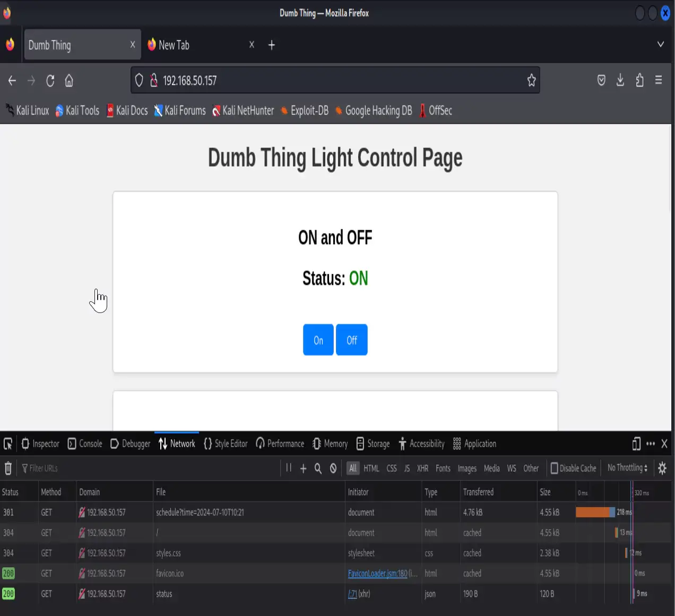Enable the Disable Cache checkbox

553,468
